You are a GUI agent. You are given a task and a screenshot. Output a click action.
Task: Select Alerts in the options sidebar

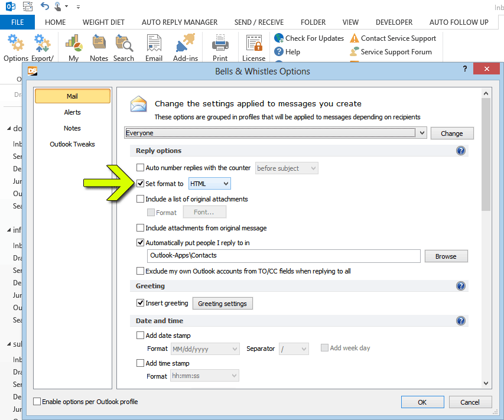72,112
